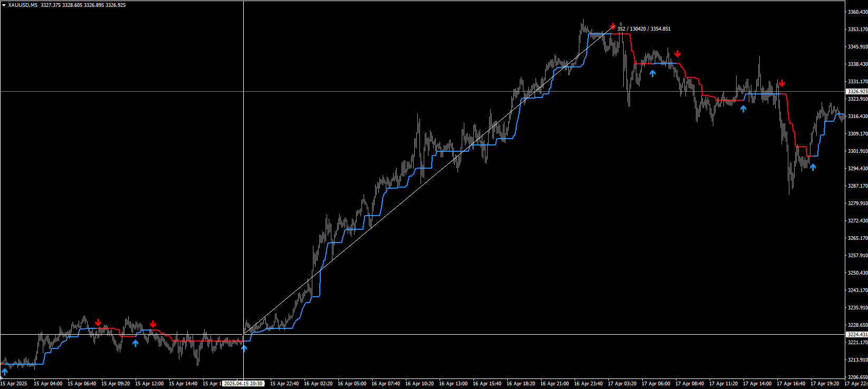
Task: Click price scale value 3250.430
Action: (x=857, y=273)
